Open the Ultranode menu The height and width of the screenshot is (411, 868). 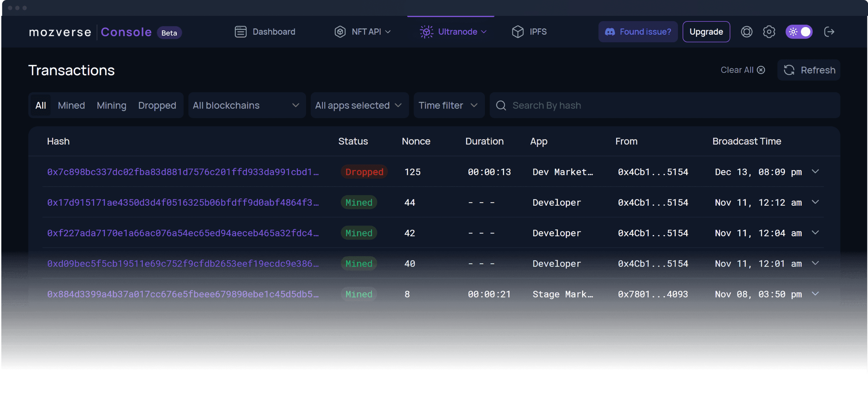pos(453,32)
